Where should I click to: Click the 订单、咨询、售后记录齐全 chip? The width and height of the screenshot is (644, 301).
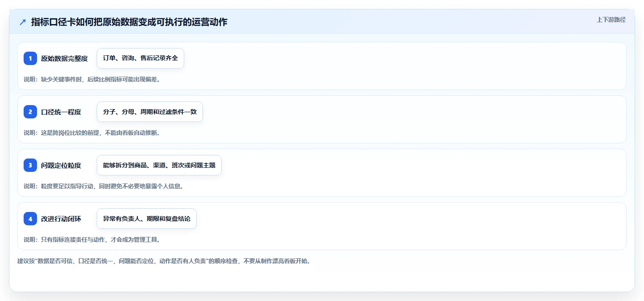click(140, 58)
